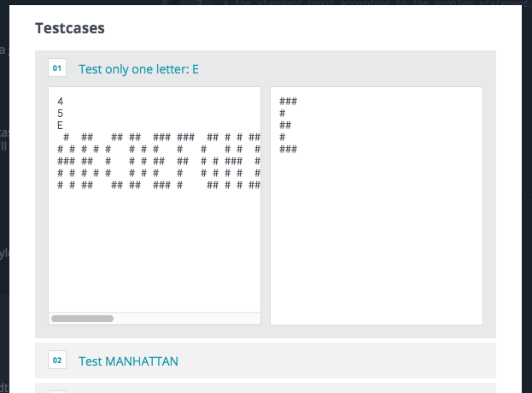Expand the "Test MANHATTAN" testcase
Screen dimensions: 532x393
click(x=128, y=361)
